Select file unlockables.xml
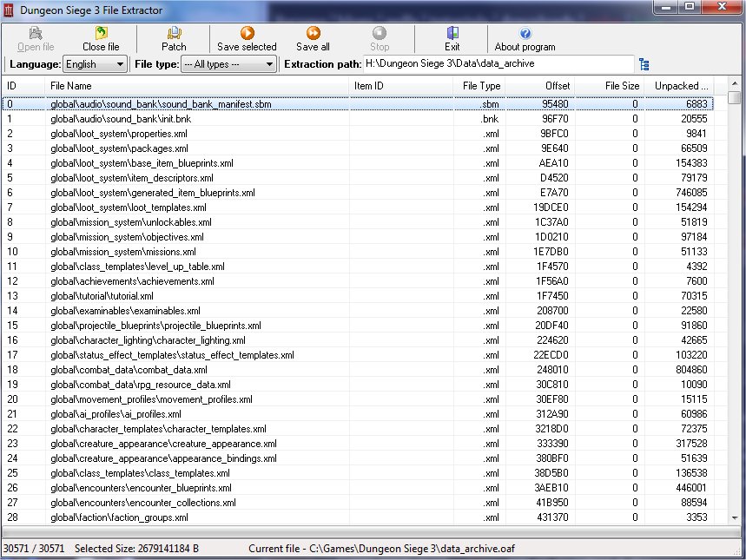 [358, 222]
